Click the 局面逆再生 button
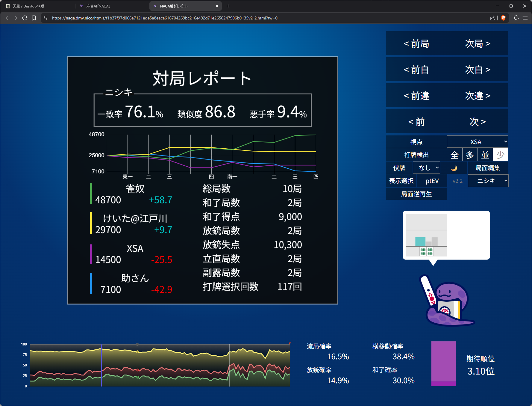532x406 pixels. (x=416, y=194)
